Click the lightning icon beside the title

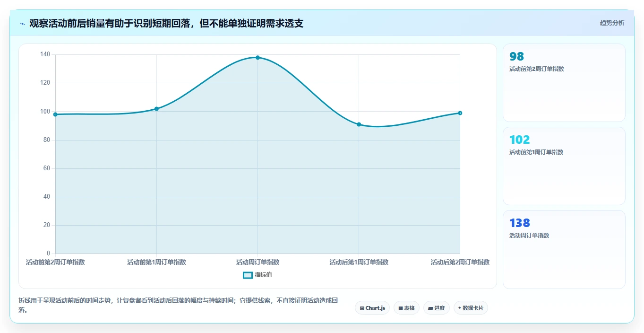pos(22,23)
